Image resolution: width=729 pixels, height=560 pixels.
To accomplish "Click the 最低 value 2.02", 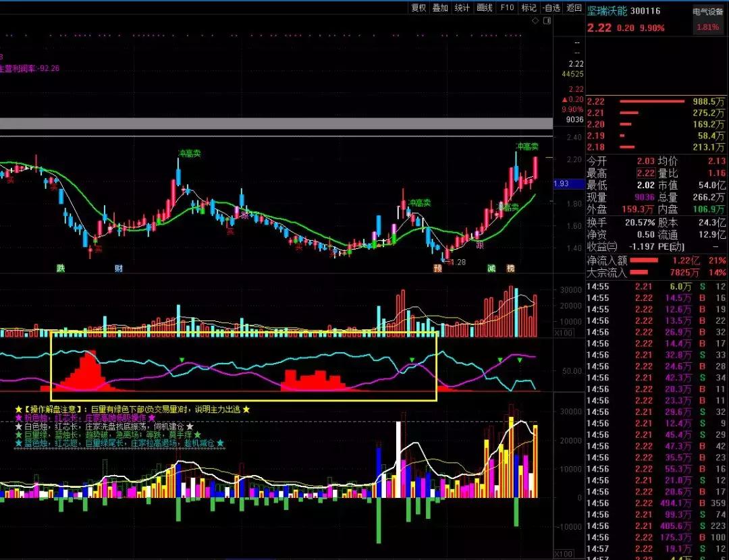I will (x=646, y=185).
